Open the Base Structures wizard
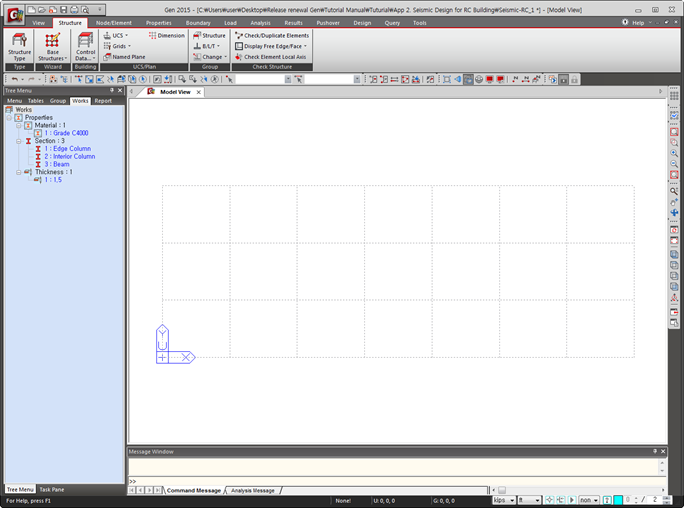The width and height of the screenshot is (684, 508). [52, 43]
